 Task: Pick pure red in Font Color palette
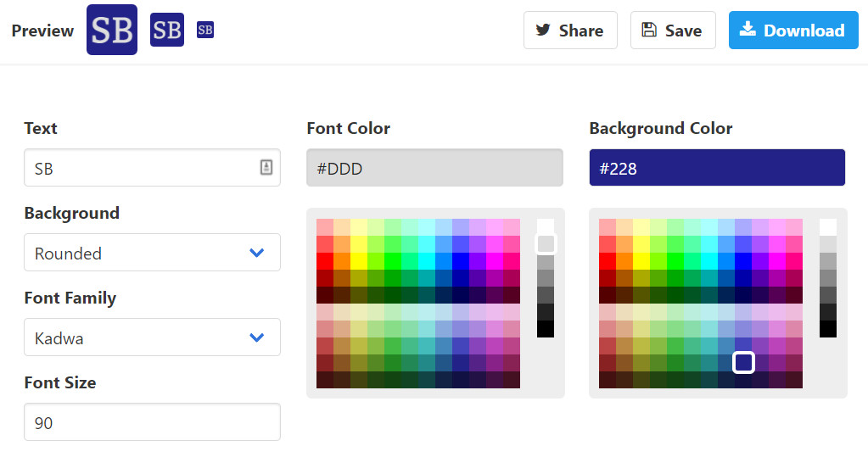(325, 261)
